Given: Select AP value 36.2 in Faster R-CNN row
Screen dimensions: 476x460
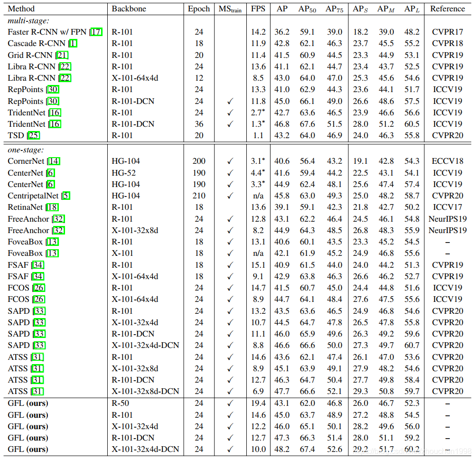Looking at the screenshot, I should [x=282, y=32].
